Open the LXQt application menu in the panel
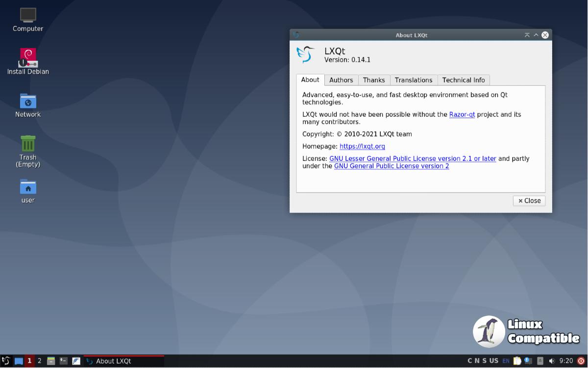This screenshot has width=588, height=368. [x=6, y=361]
